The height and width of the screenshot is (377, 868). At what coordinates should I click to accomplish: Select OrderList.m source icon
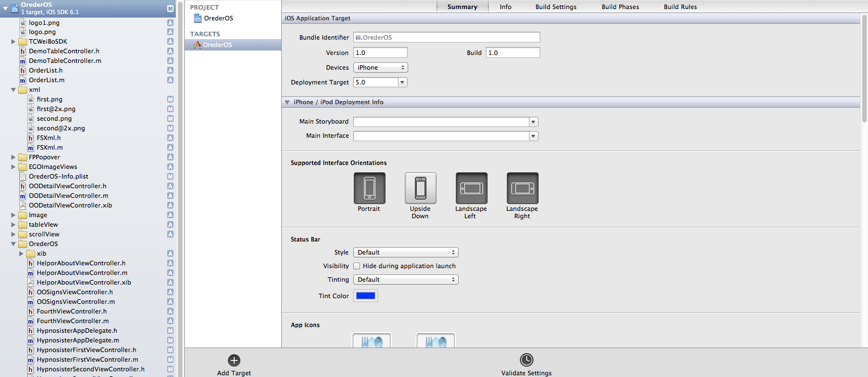point(23,80)
